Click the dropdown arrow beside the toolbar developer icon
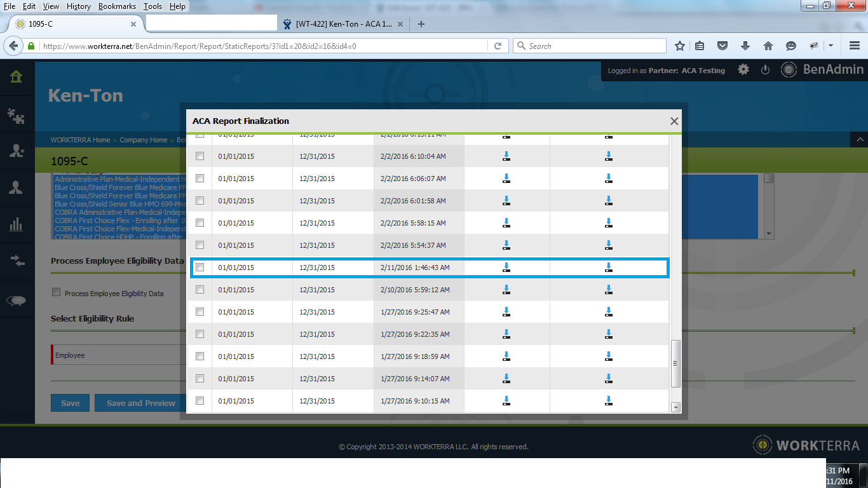The width and height of the screenshot is (868, 488). click(x=831, y=46)
